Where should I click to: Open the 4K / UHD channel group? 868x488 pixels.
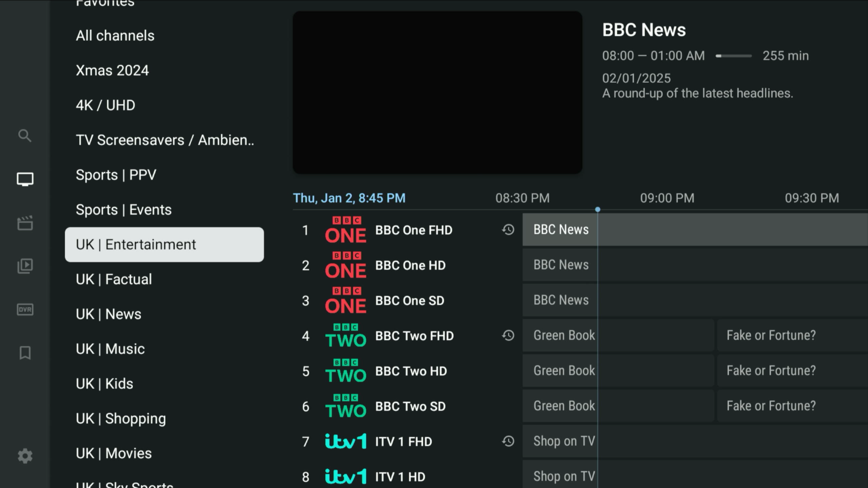point(105,105)
